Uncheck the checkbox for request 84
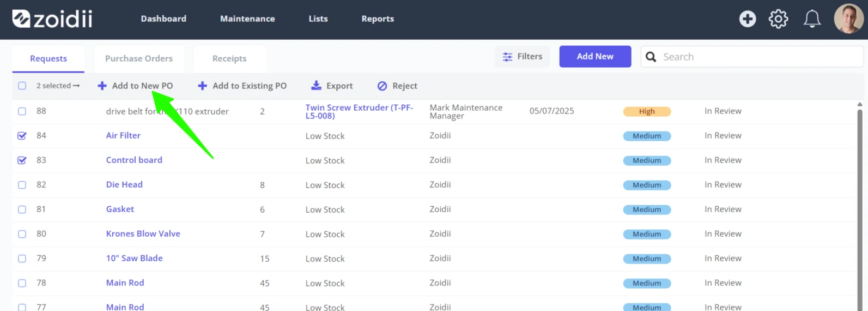The width and height of the screenshot is (868, 311). point(22,136)
